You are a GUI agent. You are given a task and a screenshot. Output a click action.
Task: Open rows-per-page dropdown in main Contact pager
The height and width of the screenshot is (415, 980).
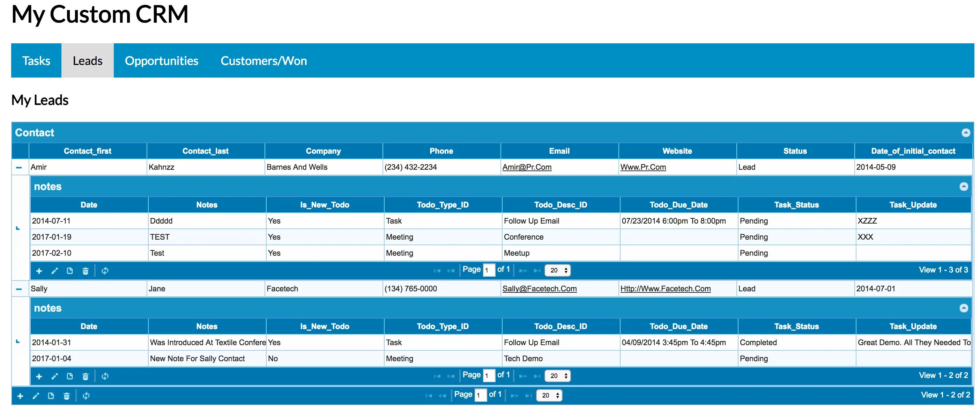[549, 395]
